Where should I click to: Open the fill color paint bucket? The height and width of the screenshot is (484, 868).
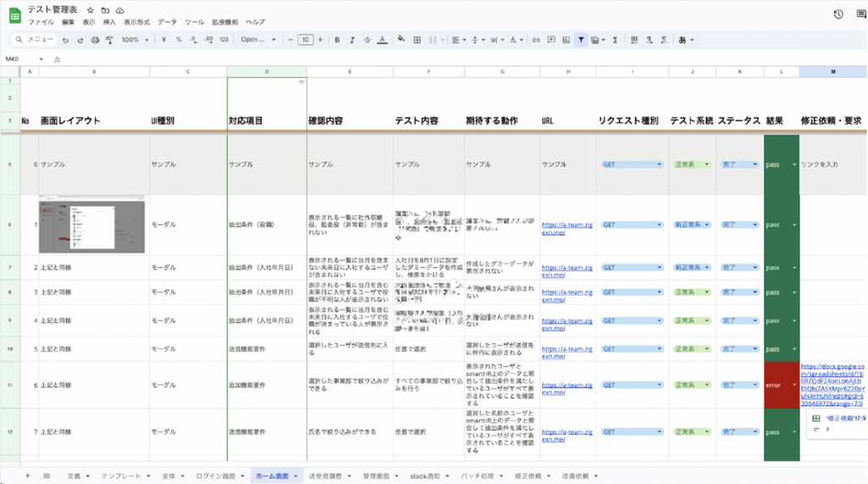click(401, 40)
